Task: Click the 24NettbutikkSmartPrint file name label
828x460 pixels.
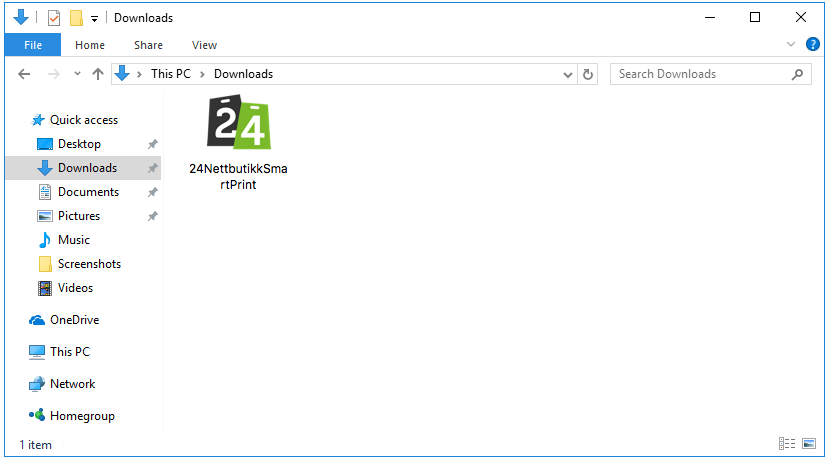Action: 238,176
